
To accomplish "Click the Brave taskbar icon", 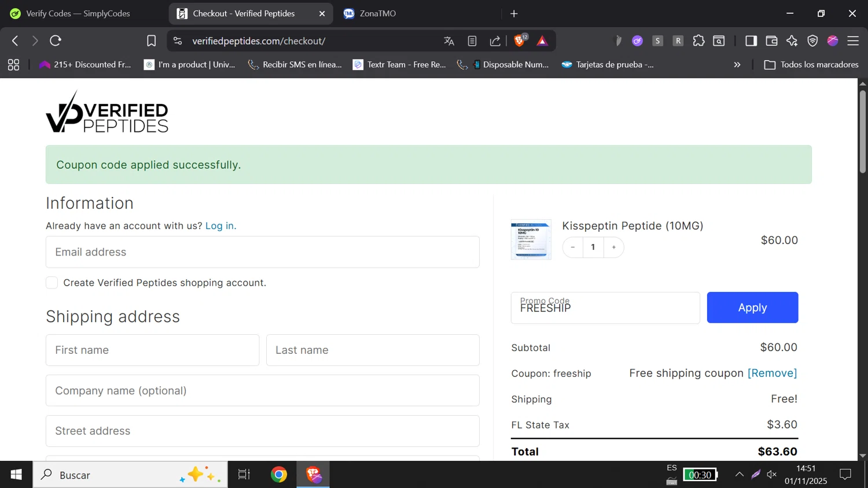I will 314,475.
